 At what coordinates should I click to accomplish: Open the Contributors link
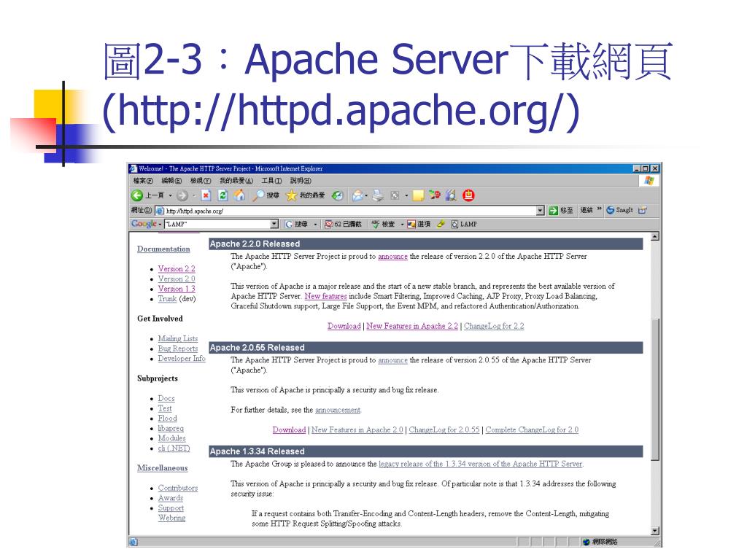coord(178,488)
